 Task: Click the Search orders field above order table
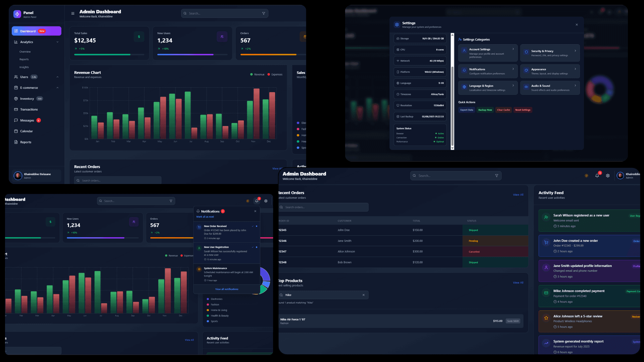[324, 207]
